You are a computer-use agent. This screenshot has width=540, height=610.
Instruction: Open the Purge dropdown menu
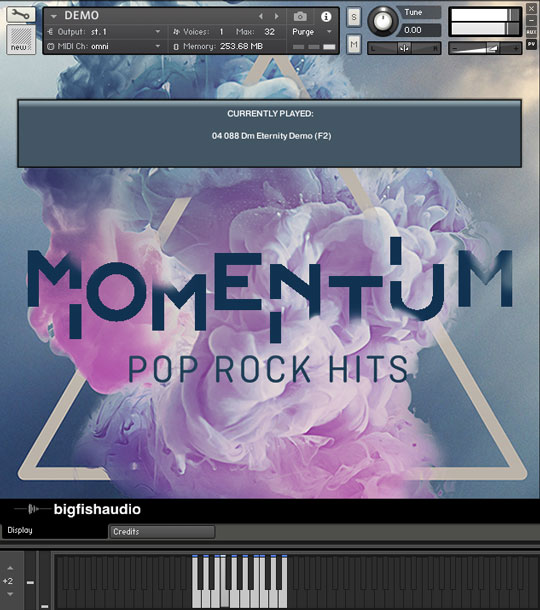329,32
